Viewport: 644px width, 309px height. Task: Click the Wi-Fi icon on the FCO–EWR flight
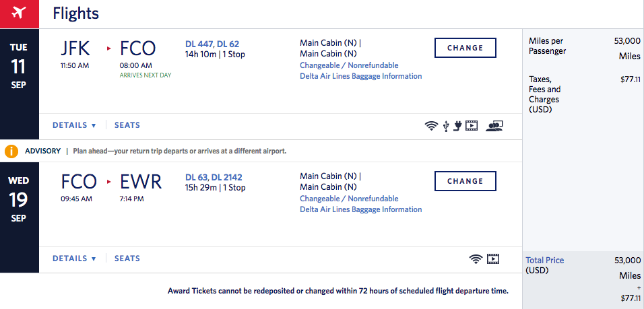pos(476,259)
